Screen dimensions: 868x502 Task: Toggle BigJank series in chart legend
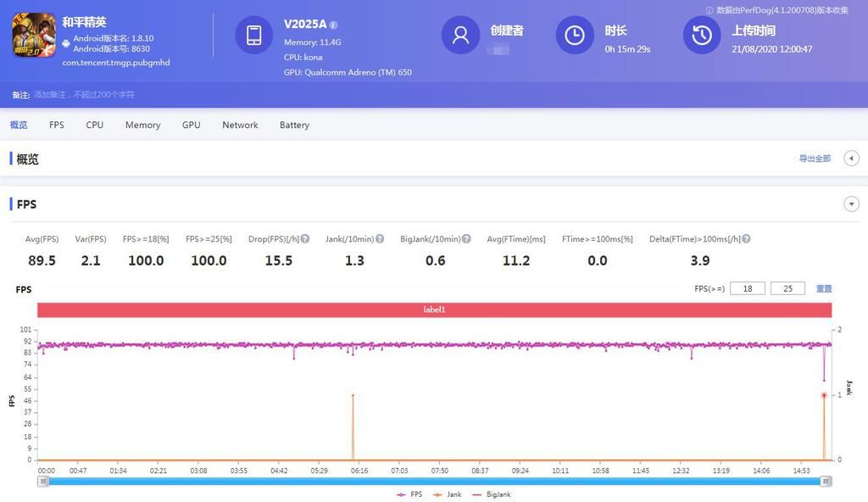tap(492, 494)
